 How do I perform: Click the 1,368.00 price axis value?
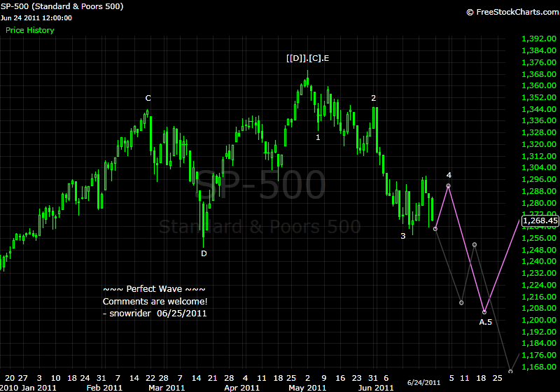539,74
